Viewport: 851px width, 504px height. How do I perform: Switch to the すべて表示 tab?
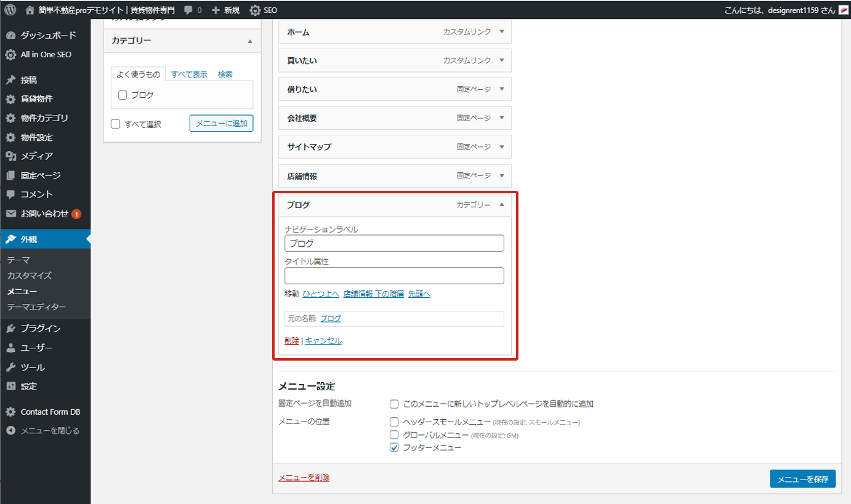click(189, 74)
